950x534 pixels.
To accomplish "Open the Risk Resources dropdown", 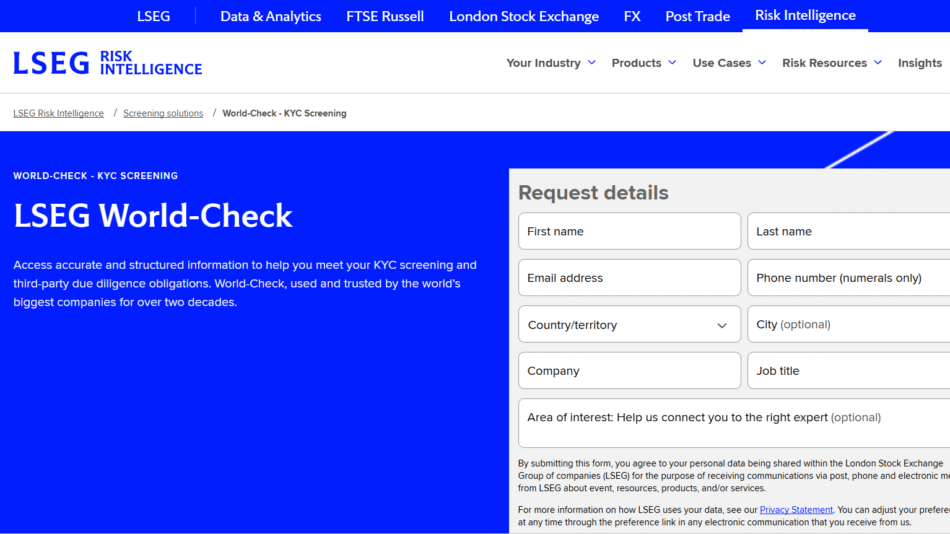I will pos(832,63).
